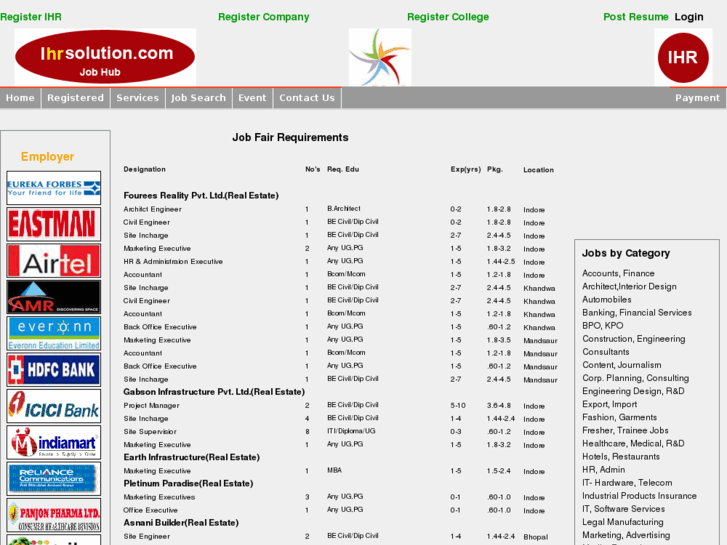Click Asnani Builder company heading
This screenshot has height=545, width=727.
tap(181, 523)
